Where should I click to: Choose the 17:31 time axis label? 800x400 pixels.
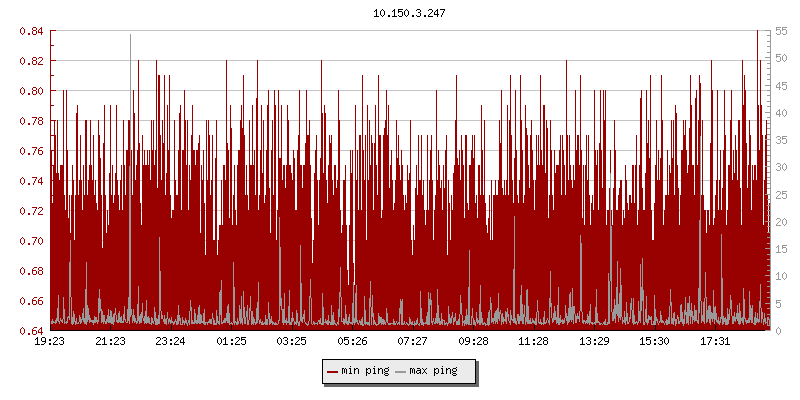click(715, 342)
